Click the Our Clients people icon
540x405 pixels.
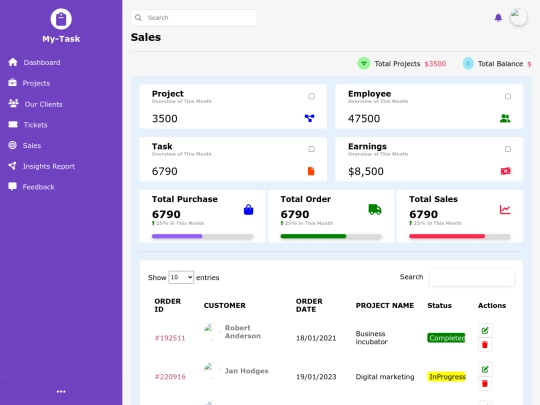coord(13,103)
